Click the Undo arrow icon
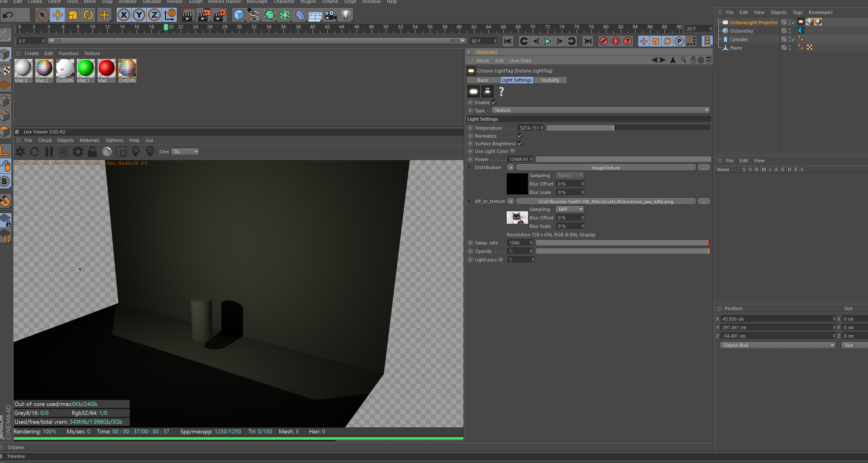 (x=8, y=15)
